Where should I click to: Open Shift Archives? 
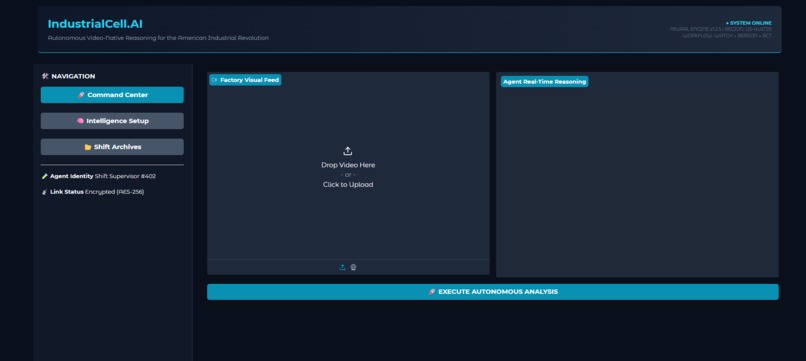coord(112,147)
